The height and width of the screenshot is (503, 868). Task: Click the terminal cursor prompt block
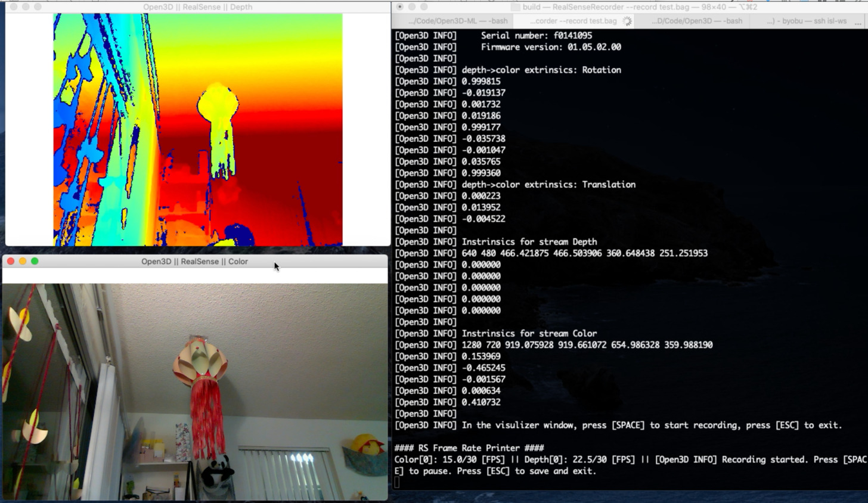point(397,483)
